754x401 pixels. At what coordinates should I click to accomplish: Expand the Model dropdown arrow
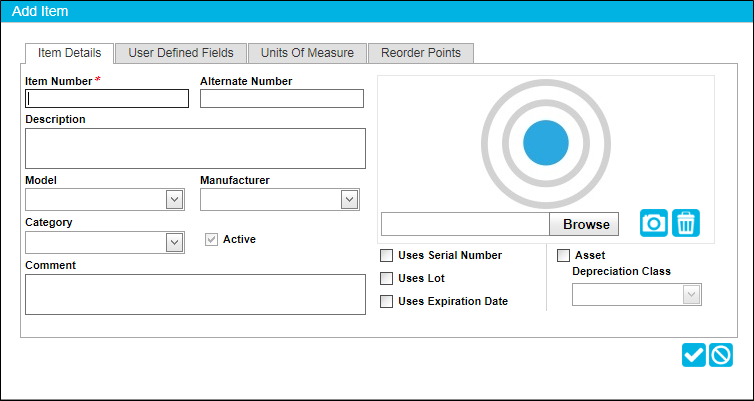[x=175, y=200]
